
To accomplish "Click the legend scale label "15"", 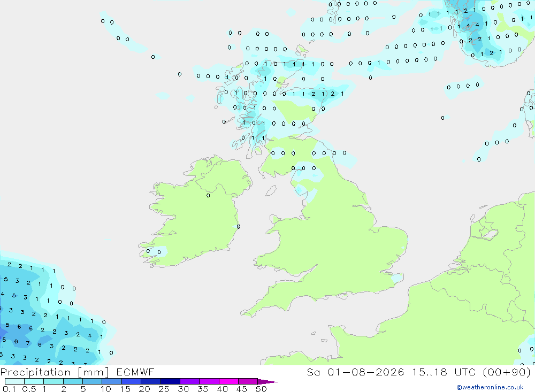I will (x=125, y=389).
